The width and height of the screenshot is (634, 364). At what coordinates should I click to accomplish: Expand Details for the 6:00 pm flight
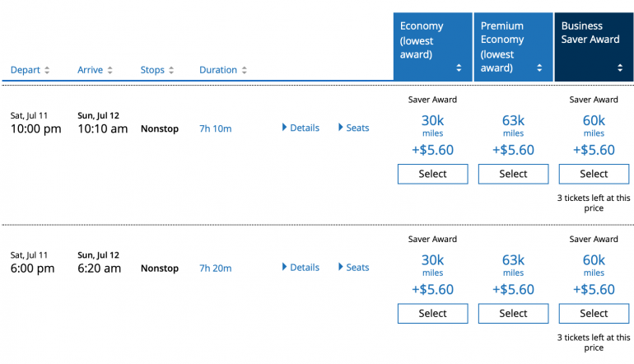(301, 268)
